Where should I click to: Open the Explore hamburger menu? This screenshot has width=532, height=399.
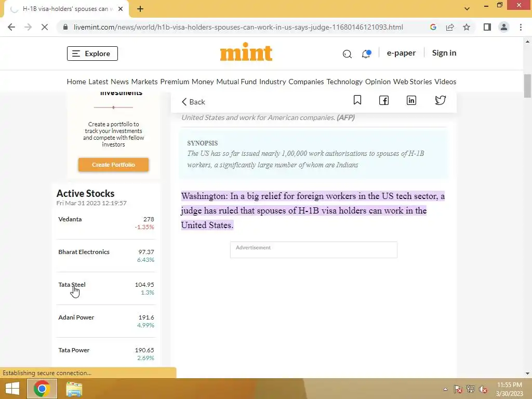pyautogui.click(x=92, y=54)
